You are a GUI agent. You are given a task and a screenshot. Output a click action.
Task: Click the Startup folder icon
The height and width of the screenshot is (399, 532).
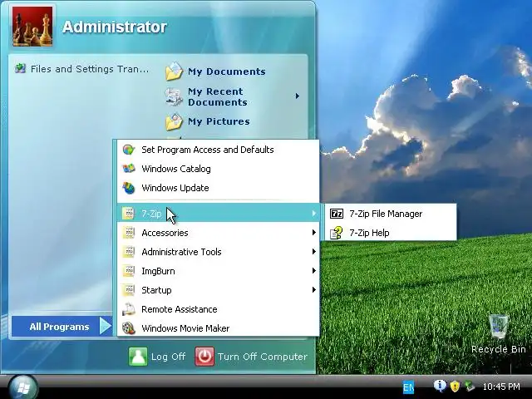click(x=129, y=290)
